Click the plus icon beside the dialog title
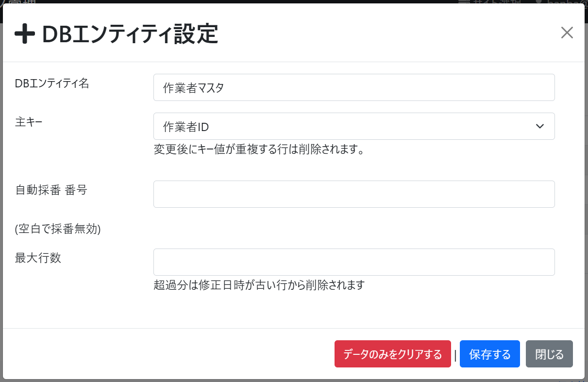The width and height of the screenshot is (588, 382). tap(24, 34)
